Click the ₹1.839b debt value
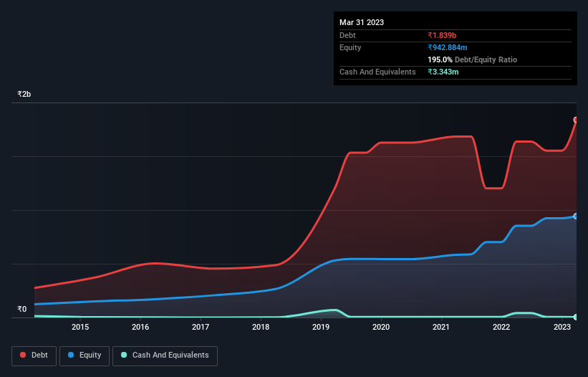This screenshot has height=377, width=588. click(442, 35)
